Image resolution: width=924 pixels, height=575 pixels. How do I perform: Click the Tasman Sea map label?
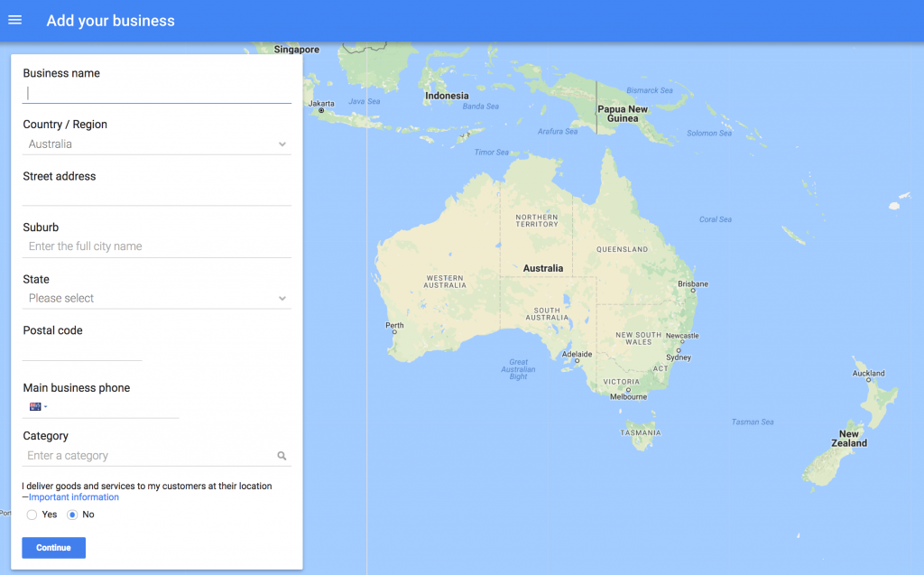(753, 422)
